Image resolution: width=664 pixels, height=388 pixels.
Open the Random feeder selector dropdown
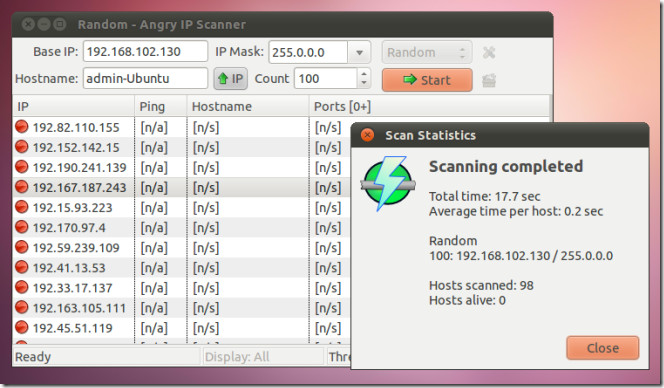pos(427,53)
